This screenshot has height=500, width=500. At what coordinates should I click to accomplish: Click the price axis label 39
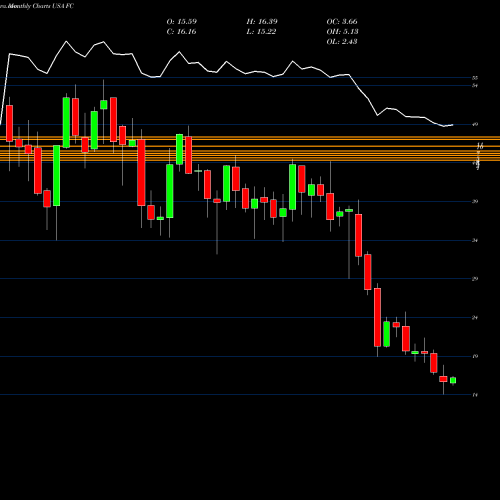475,201
